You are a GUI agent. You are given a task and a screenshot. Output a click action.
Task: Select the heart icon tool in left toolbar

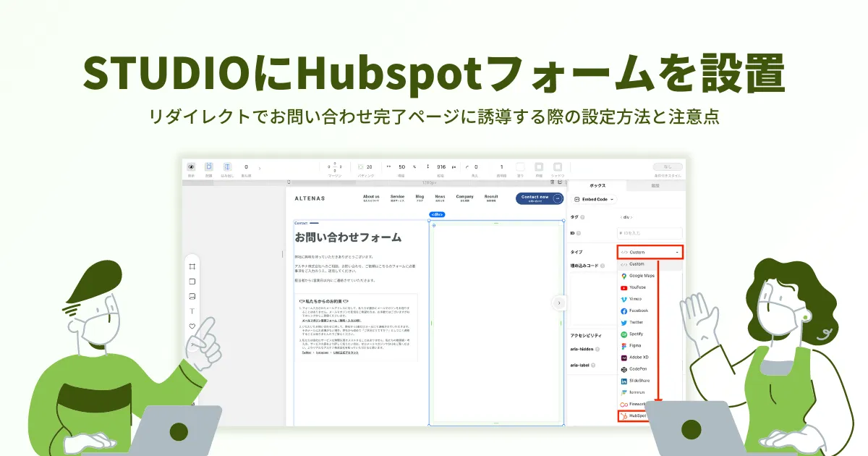point(192,326)
